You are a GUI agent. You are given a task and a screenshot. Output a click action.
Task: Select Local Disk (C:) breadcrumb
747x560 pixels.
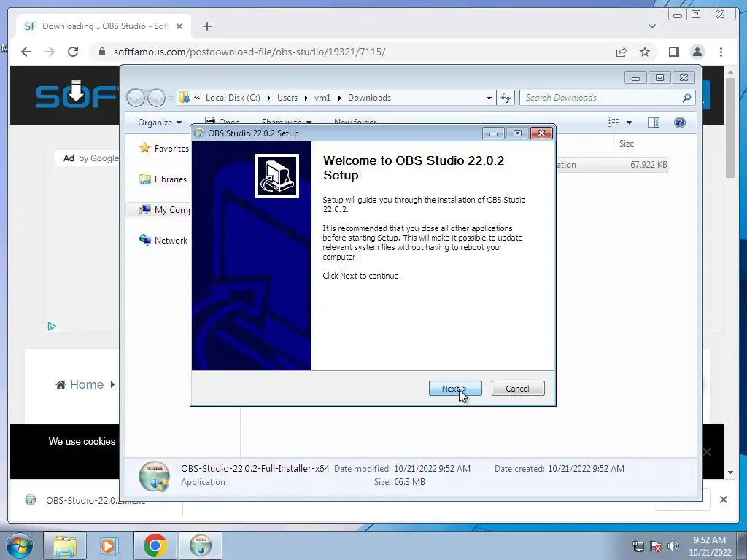(233, 98)
